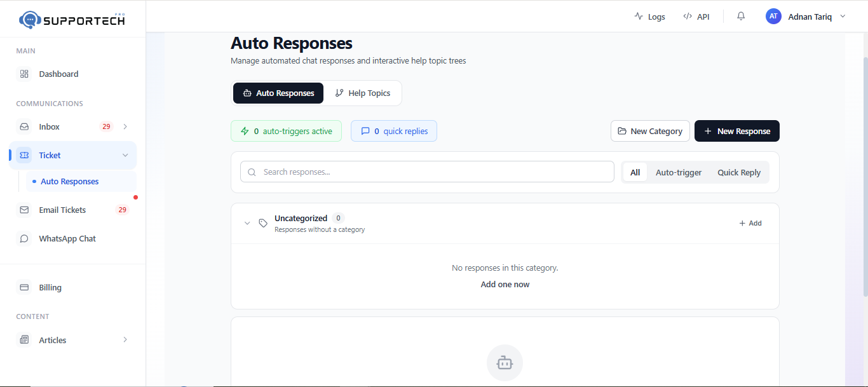Click the Billing card icon

click(x=24, y=287)
